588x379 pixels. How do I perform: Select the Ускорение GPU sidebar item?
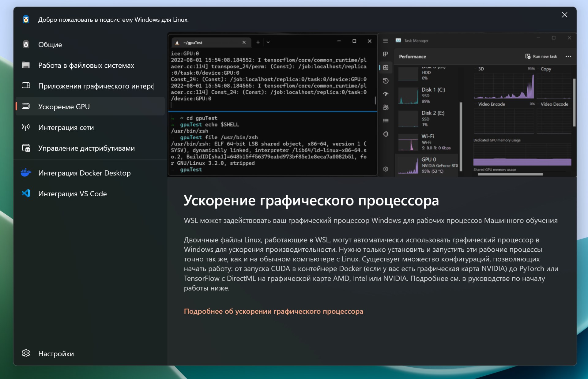[x=64, y=107]
